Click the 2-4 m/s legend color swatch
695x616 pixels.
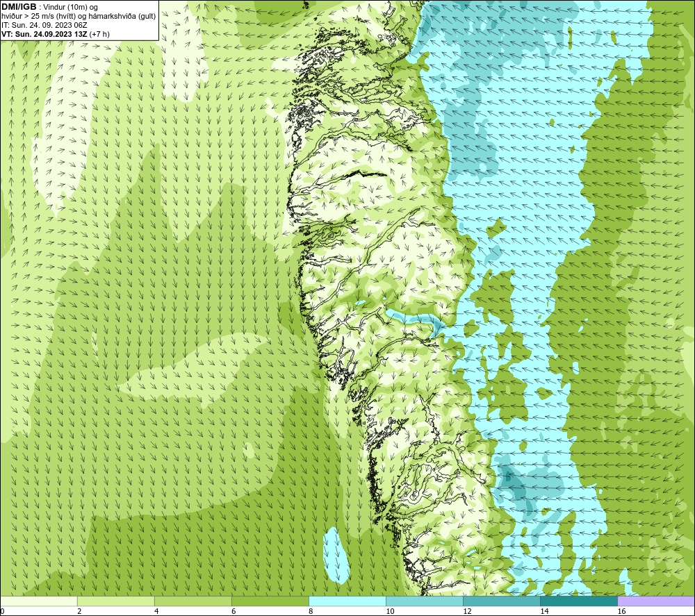(115, 601)
